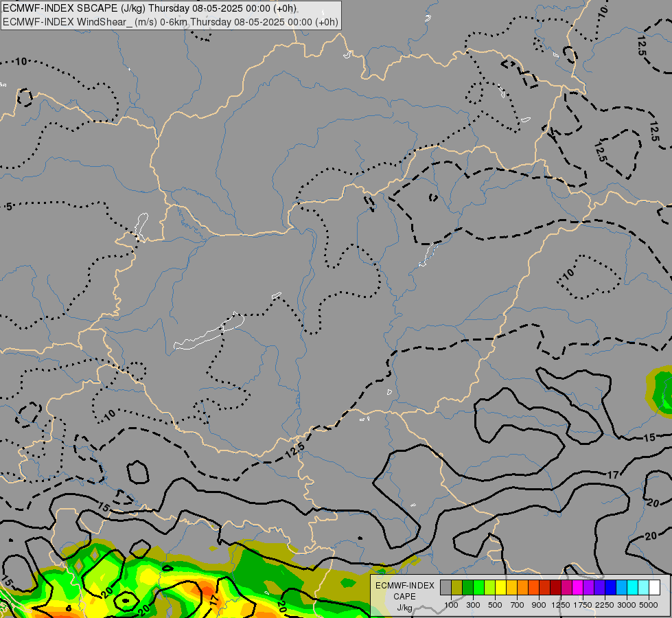
Task: Click the dark green legend swatch
Action: tap(468, 587)
